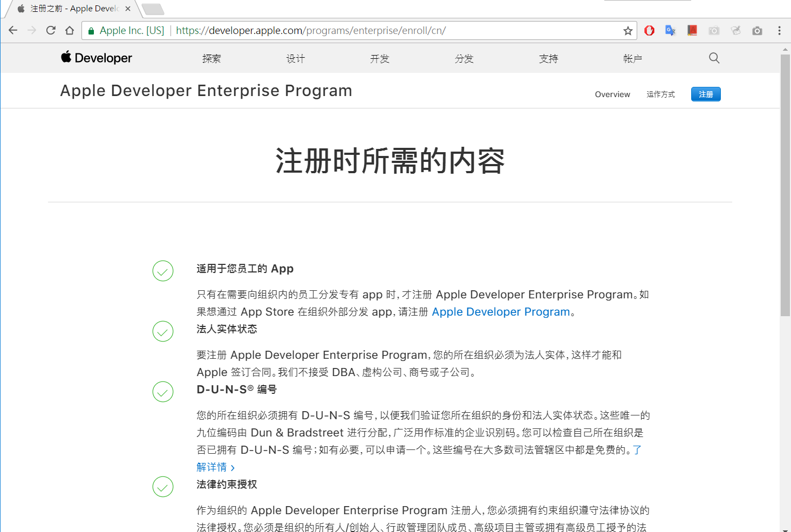Click the home icon in browser toolbar
The width and height of the screenshot is (791, 532).
pos(70,30)
